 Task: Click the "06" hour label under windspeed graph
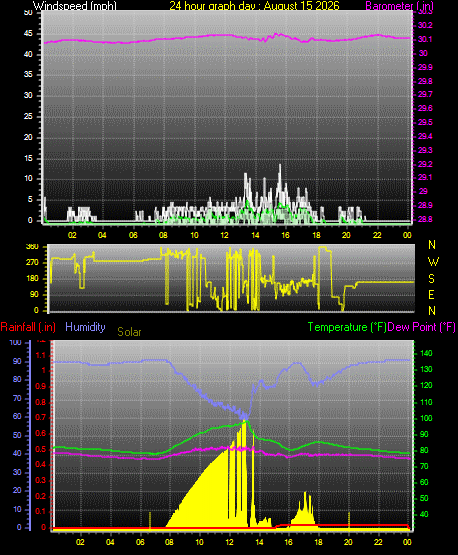click(133, 235)
